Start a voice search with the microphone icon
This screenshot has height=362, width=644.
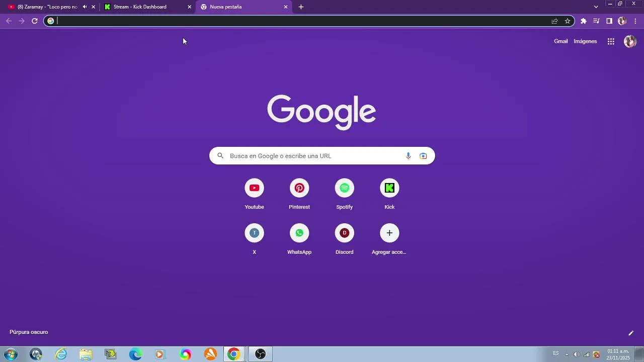point(408,156)
